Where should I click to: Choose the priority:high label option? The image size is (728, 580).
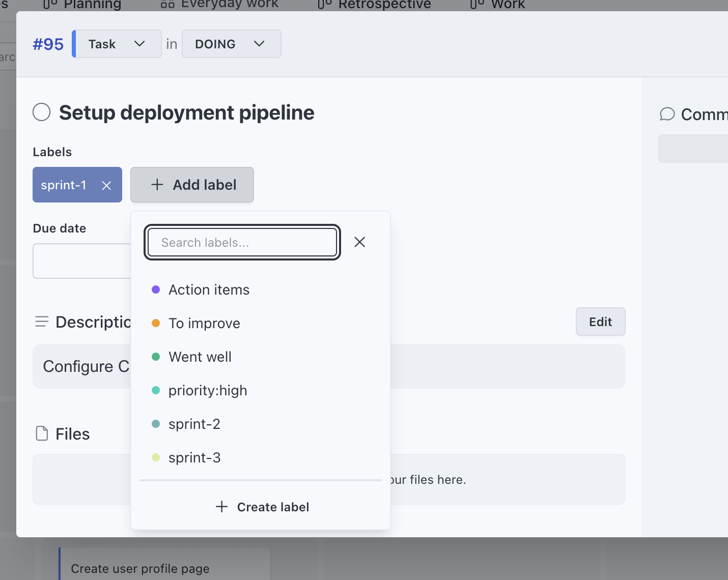coord(208,391)
